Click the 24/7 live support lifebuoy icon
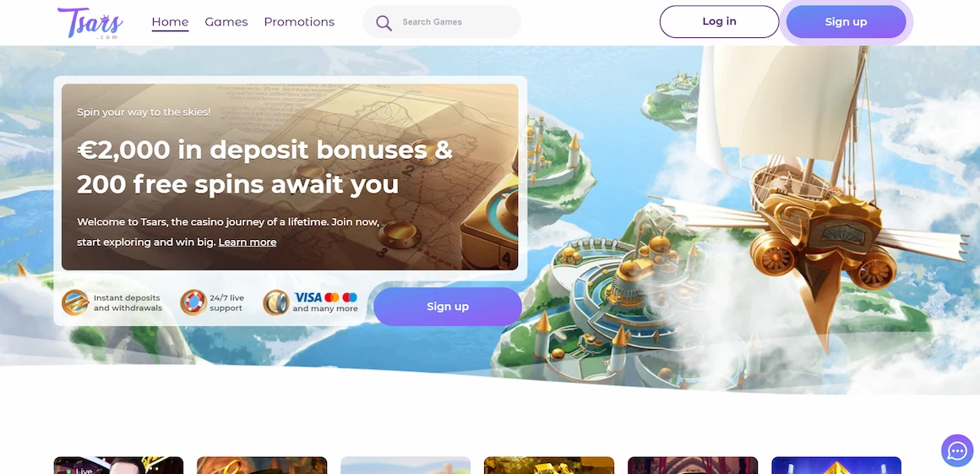980x474 pixels. (193, 302)
